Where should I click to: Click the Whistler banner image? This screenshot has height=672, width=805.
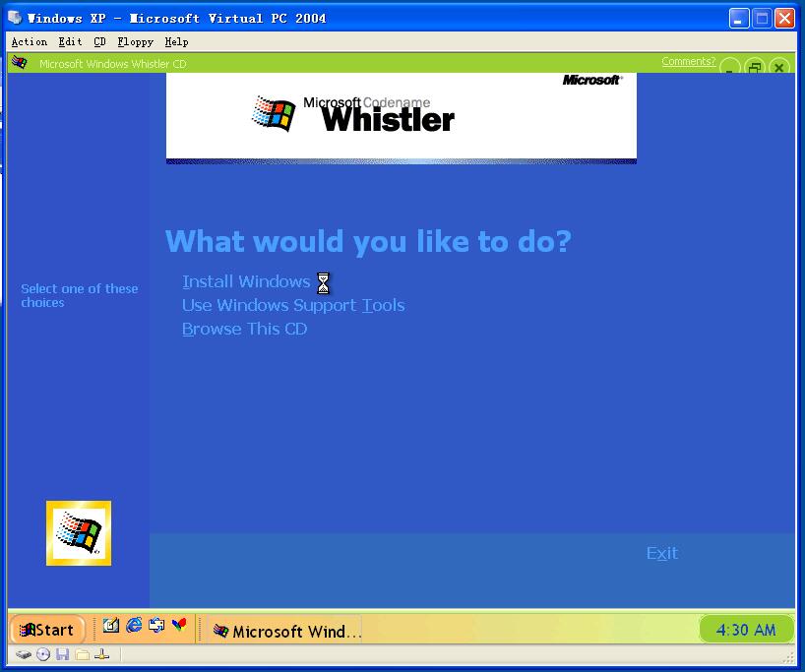tap(401, 118)
